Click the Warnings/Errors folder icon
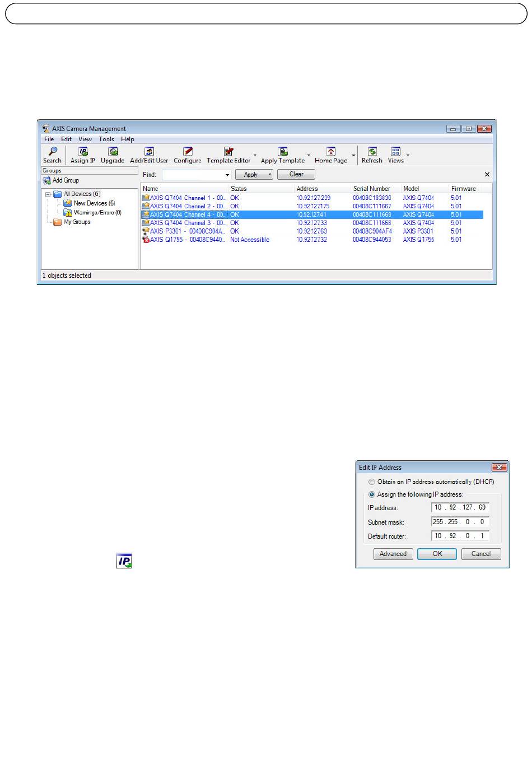Screen dimensions: 532x780 [x=68, y=213]
